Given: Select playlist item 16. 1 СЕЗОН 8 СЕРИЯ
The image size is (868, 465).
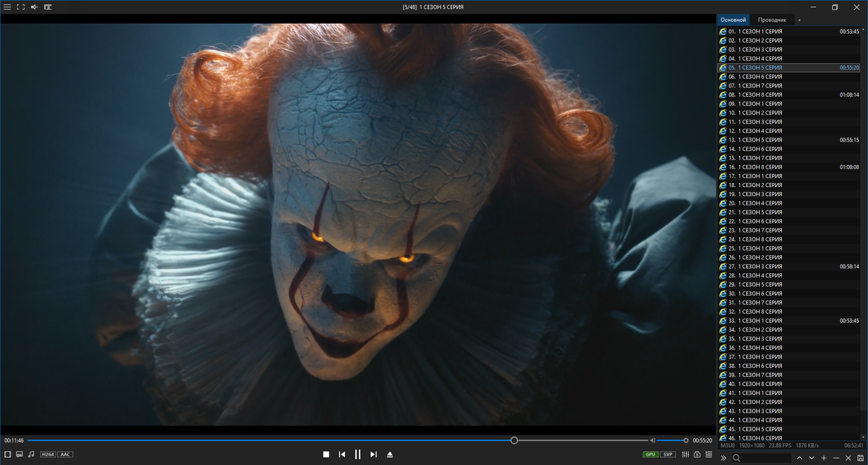Looking at the screenshot, I should coord(789,167).
